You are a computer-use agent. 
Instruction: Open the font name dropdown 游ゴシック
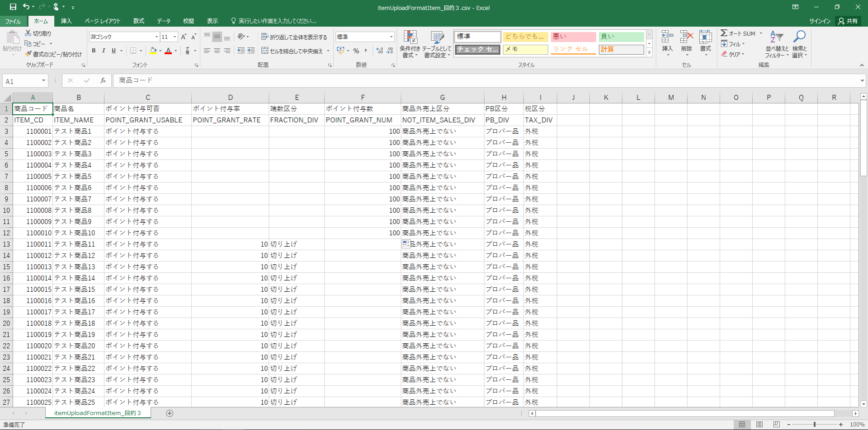point(156,37)
